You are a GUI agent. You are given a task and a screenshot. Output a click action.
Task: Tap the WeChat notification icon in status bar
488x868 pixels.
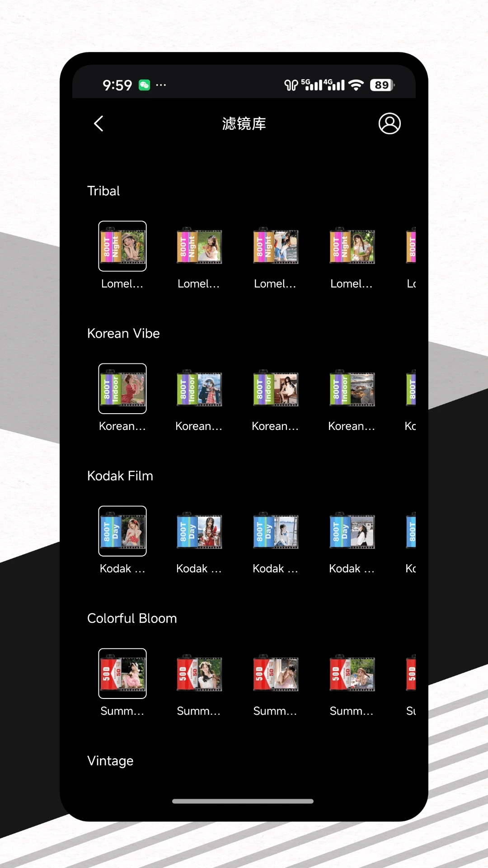144,85
